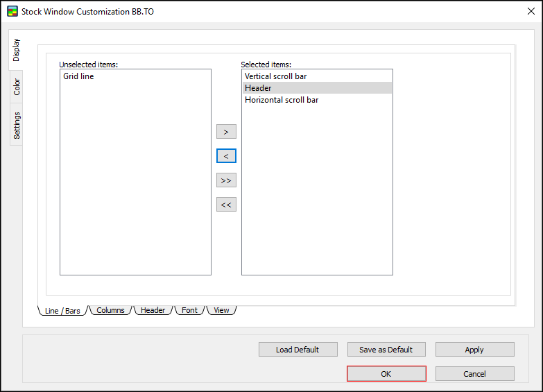Open the Settings side tab

(x=17, y=126)
